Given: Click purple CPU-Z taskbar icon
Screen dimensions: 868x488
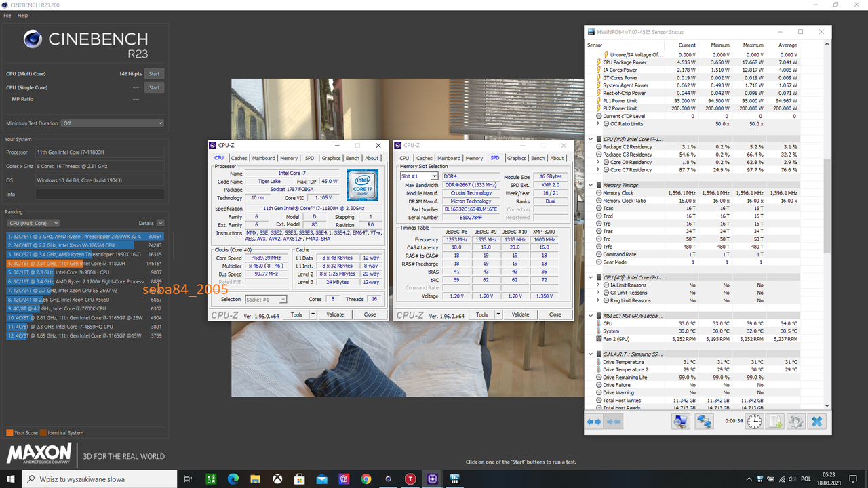Looking at the screenshot, I should (433, 479).
